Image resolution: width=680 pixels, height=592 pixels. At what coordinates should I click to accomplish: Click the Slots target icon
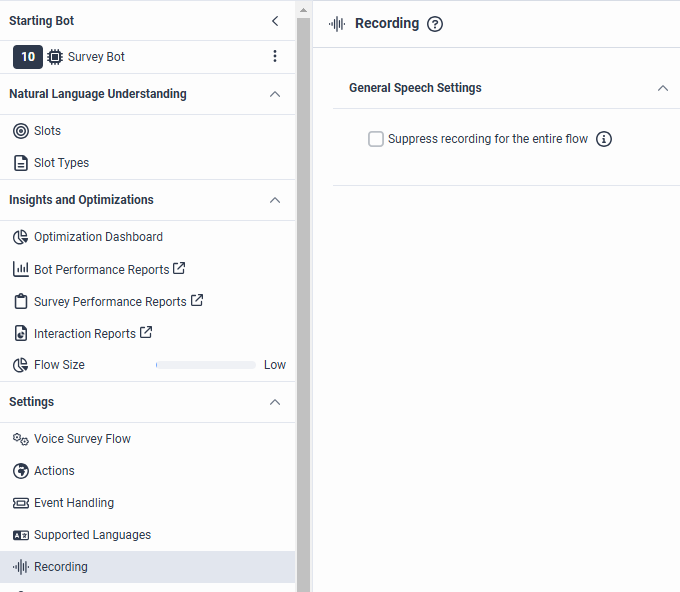click(x=20, y=131)
